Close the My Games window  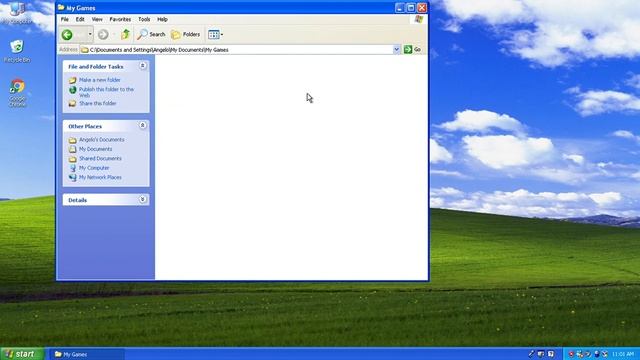422,7
